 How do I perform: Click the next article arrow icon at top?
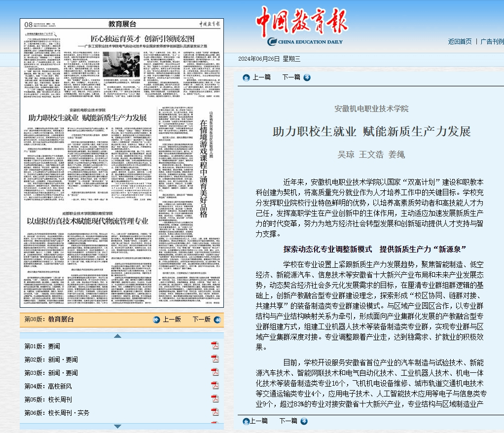pos(307,77)
